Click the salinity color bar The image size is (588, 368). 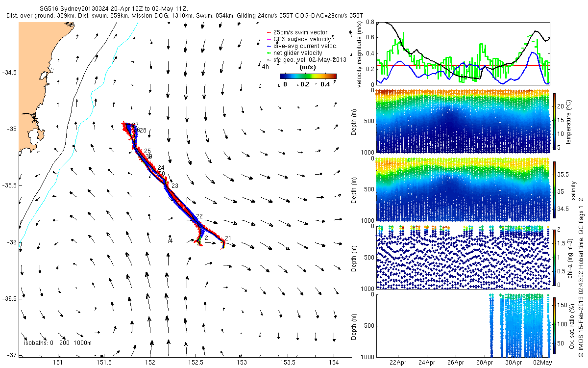point(555,189)
